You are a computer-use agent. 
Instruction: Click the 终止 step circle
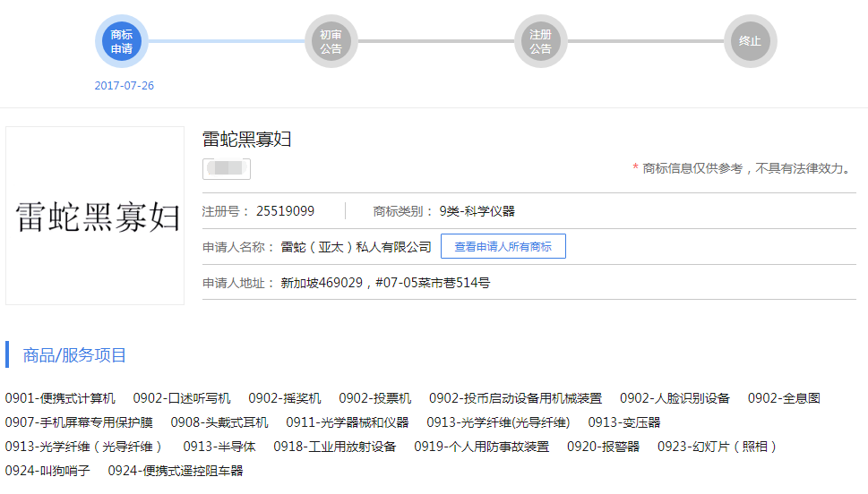[x=751, y=41]
